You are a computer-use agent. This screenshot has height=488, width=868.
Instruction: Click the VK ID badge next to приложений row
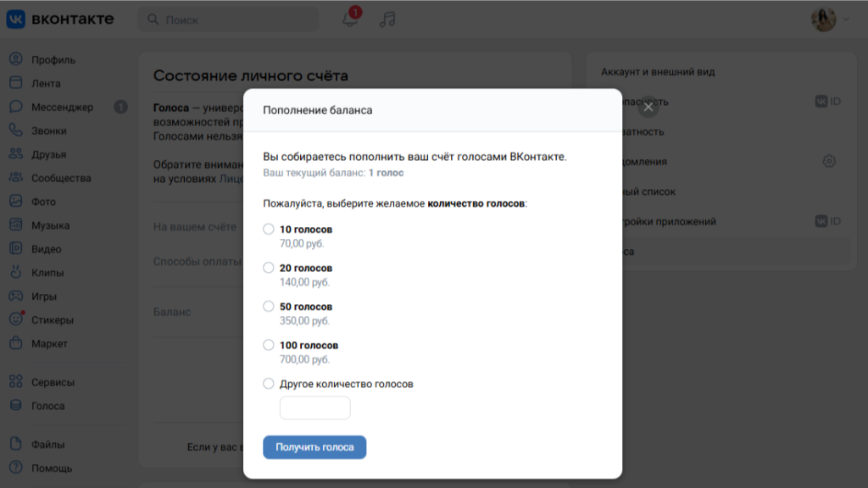pyautogui.click(x=828, y=221)
